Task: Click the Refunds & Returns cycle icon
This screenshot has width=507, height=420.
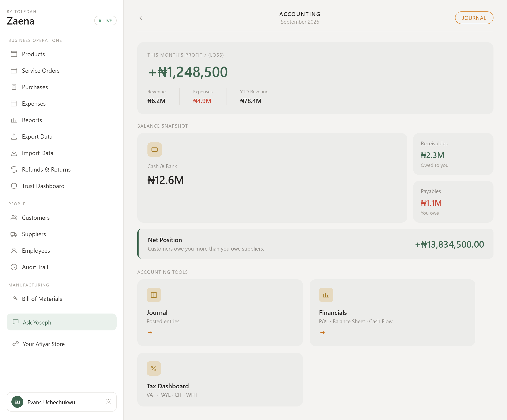Action: tap(14, 169)
